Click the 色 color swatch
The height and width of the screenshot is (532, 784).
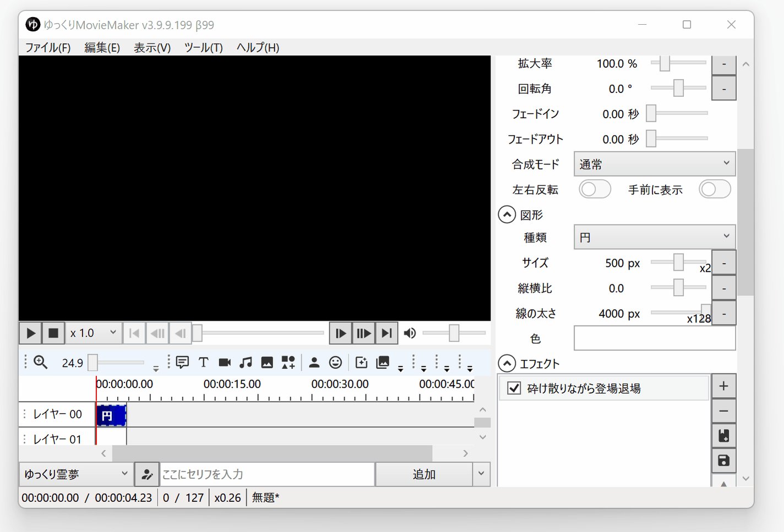click(x=655, y=338)
